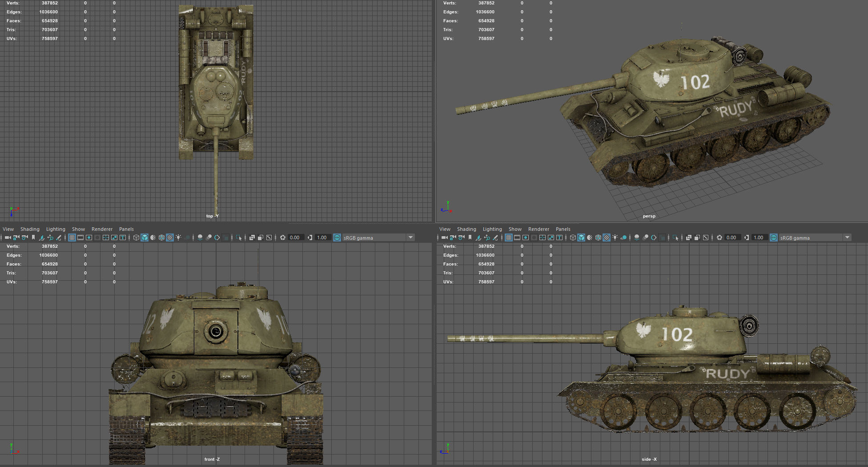Enable 2D pan/zoom in front viewport
The image size is (868, 467).
coord(50,237)
